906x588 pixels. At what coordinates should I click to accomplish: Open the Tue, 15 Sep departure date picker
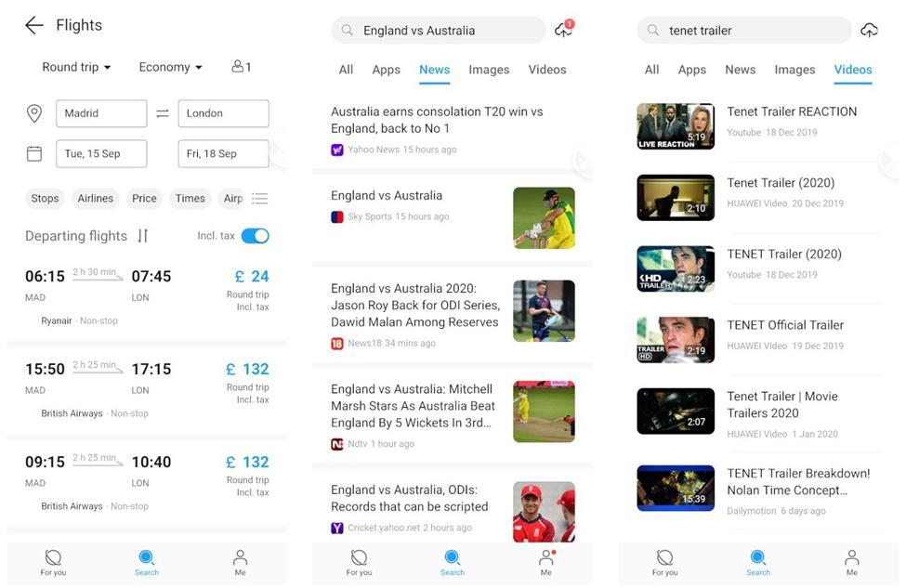click(101, 153)
